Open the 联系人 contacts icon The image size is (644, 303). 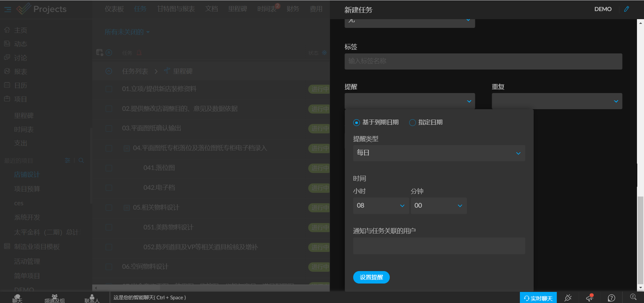[x=92, y=298]
